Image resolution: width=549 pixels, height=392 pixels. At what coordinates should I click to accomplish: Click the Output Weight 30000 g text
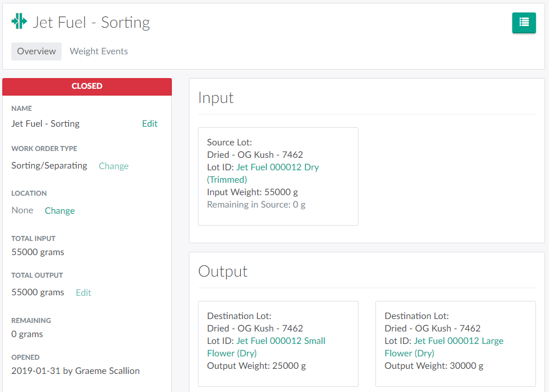[434, 366]
